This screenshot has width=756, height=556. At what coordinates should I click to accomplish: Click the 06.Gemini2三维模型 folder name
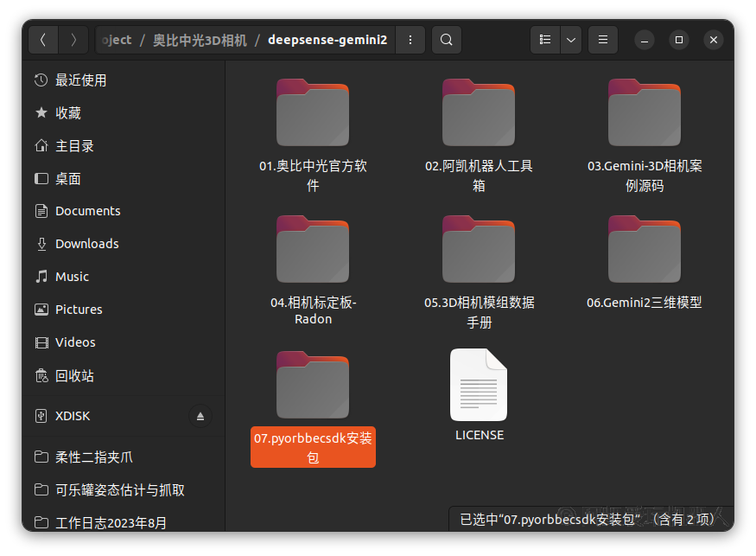tap(645, 303)
